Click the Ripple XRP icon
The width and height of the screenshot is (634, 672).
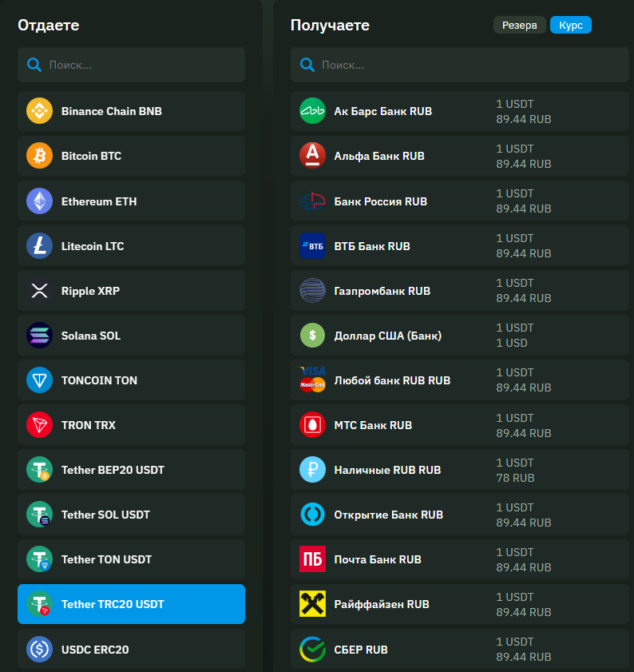click(39, 291)
